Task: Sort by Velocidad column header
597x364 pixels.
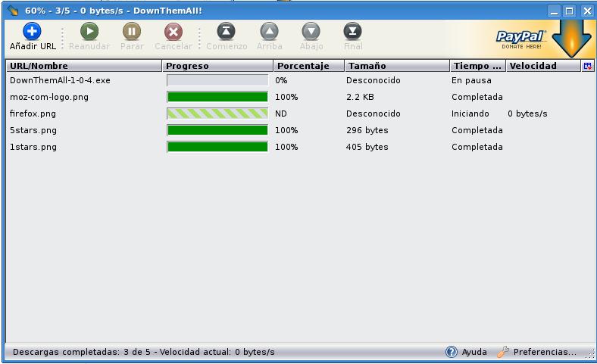Action: 543,66
